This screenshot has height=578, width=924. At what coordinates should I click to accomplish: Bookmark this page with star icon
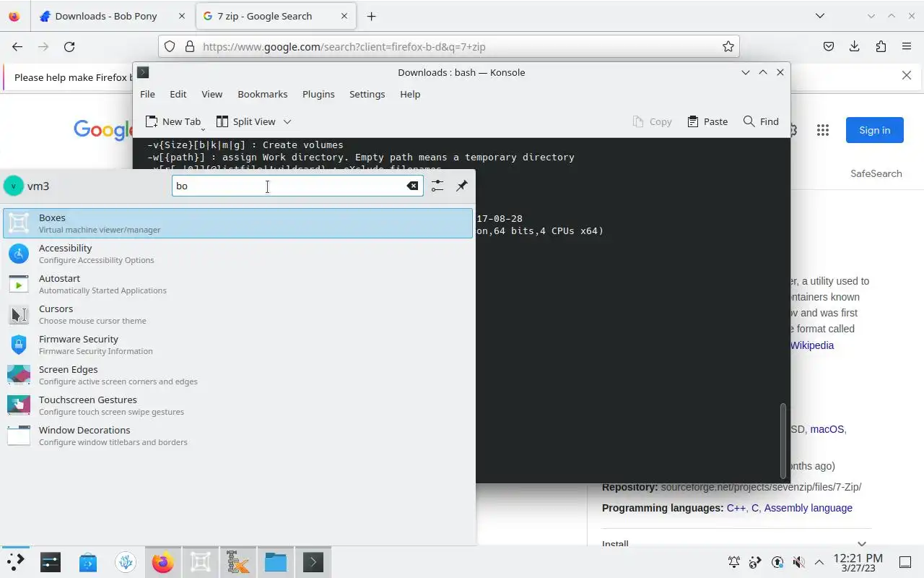[x=728, y=46]
